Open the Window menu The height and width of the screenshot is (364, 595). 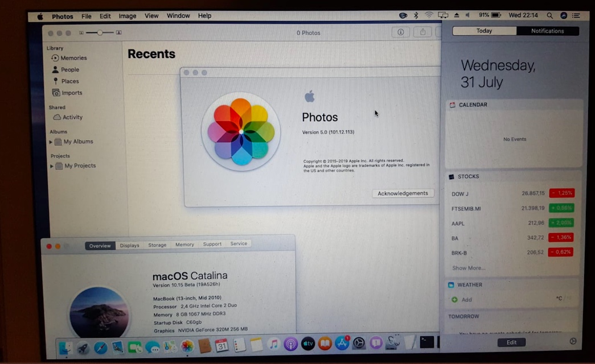178,15
